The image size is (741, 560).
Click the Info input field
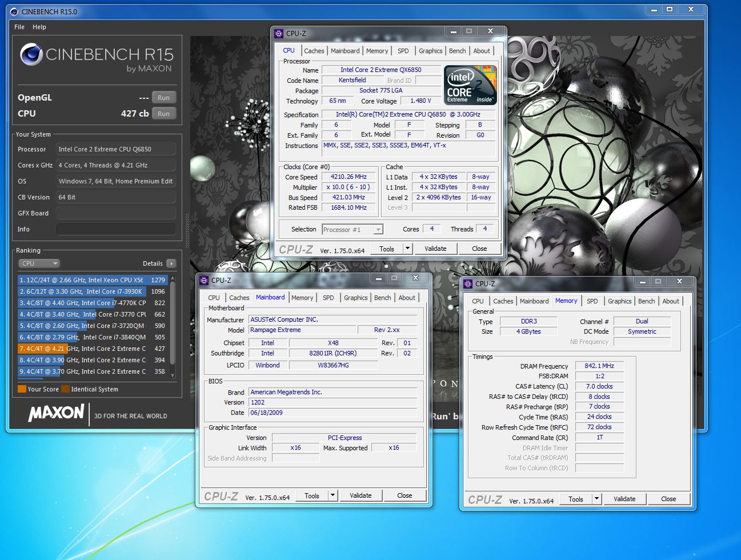(116, 229)
